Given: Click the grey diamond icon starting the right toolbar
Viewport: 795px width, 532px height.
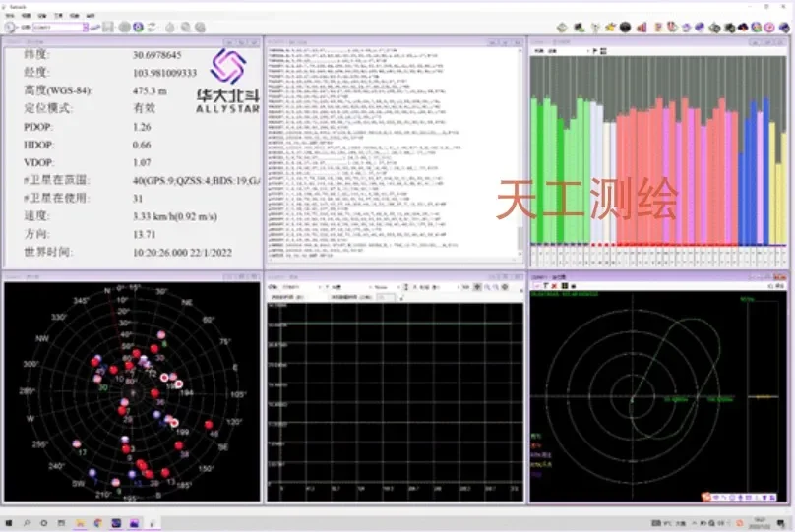Looking at the screenshot, I should tap(562, 27).
